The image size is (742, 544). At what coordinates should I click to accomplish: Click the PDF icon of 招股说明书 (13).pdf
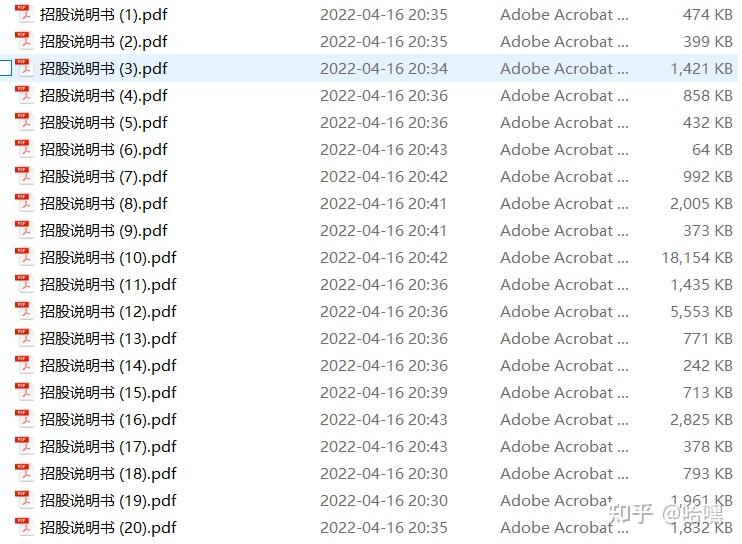pos(24,338)
